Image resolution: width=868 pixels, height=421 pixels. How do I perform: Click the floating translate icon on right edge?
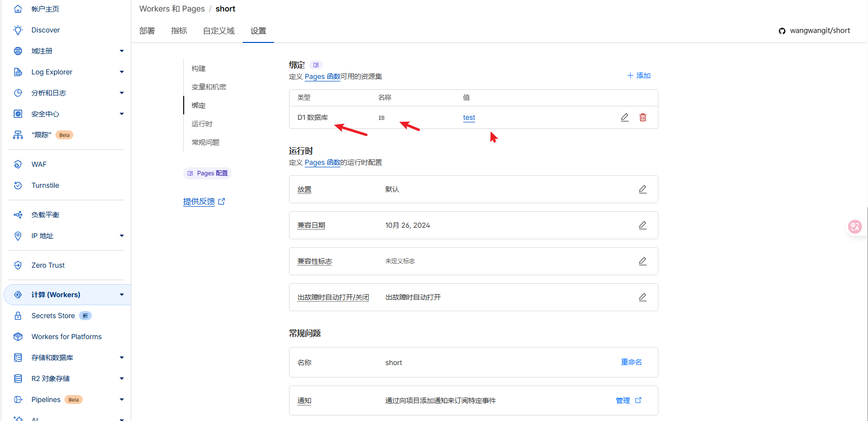[x=855, y=227]
